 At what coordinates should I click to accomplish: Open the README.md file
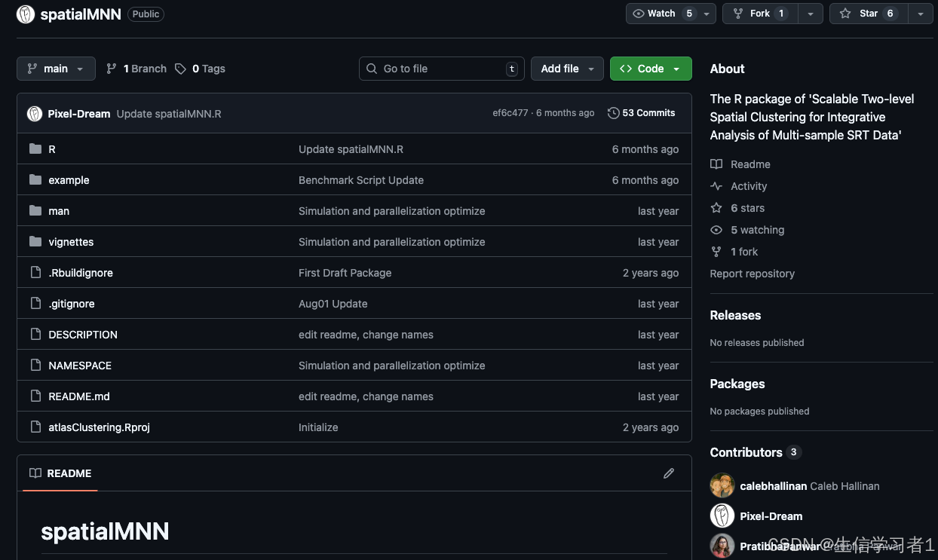pyautogui.click(x=79, y=396)
